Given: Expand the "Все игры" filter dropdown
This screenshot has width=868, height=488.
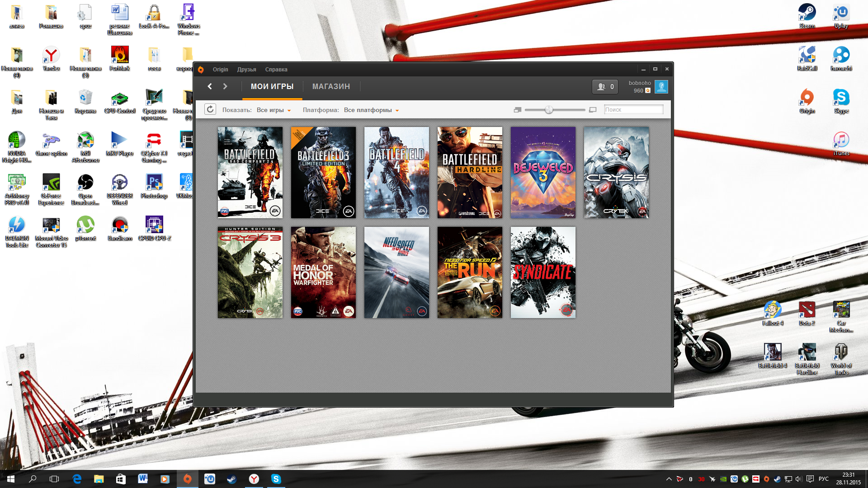Looking at the screenshot, I should pos(274,110).
